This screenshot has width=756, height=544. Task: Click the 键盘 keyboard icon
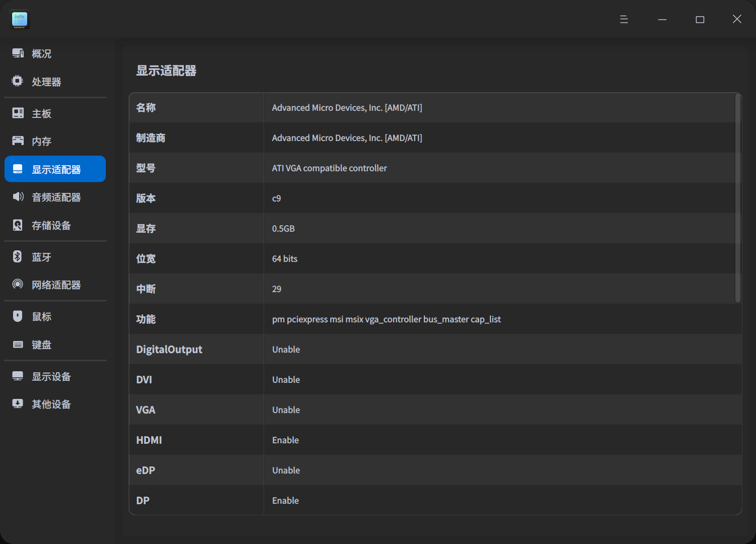18,345
